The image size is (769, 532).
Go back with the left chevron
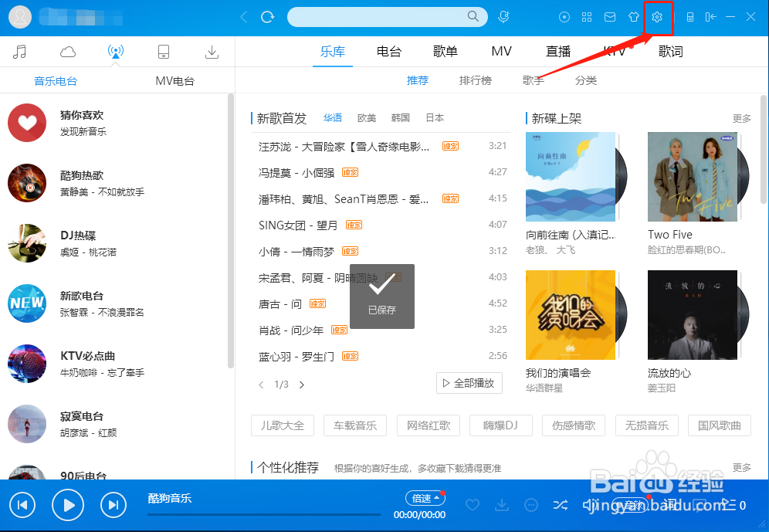(244, 17)
